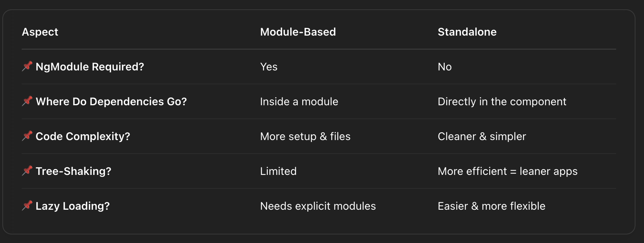The width and height of the screenshot is (644, 243).
Task: Select the Code Complexity? row label
Action: pyautogui.click(x=83, y=136)
